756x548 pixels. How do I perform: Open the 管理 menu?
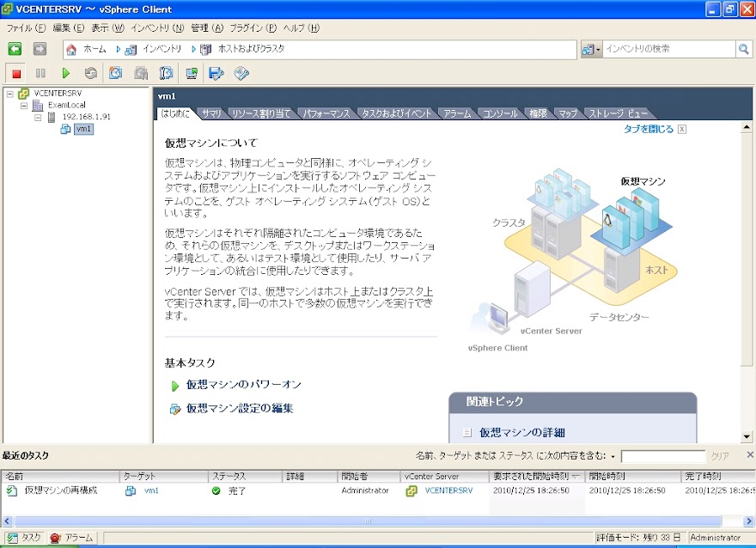click(x=207, y=28)
